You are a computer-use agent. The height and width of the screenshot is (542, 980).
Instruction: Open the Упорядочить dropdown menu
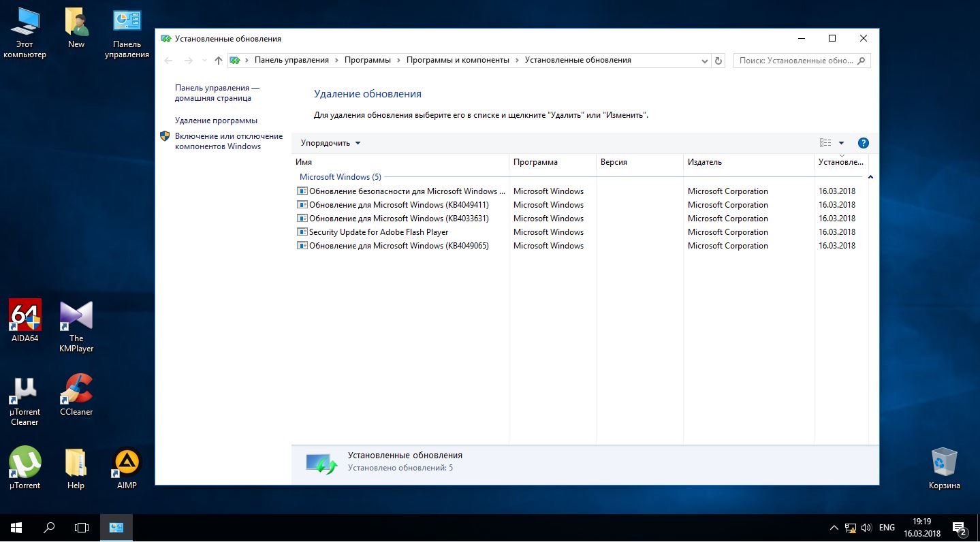coord(331,143)
